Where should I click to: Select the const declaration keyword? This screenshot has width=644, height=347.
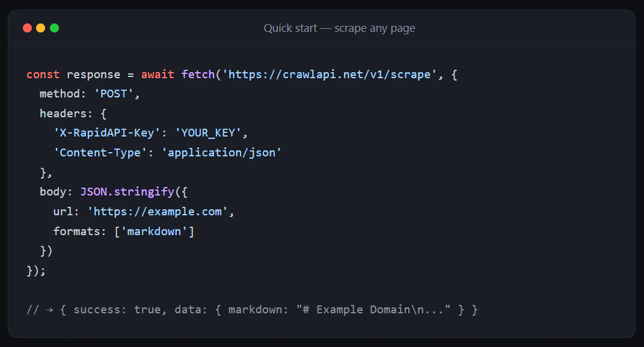click(43, 74)
